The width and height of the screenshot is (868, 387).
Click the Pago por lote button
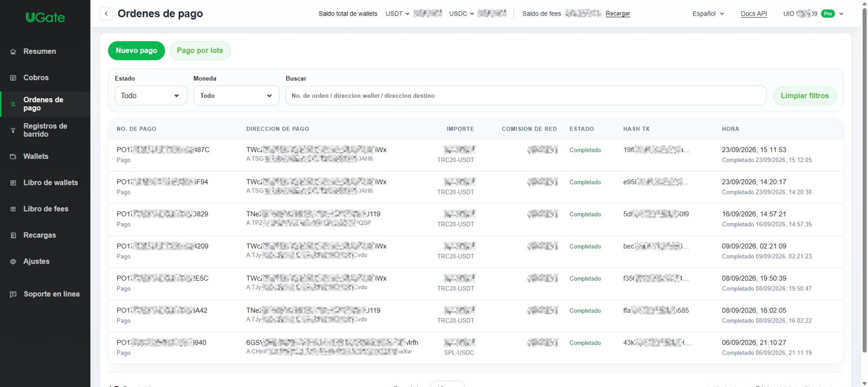pos(200,50)
